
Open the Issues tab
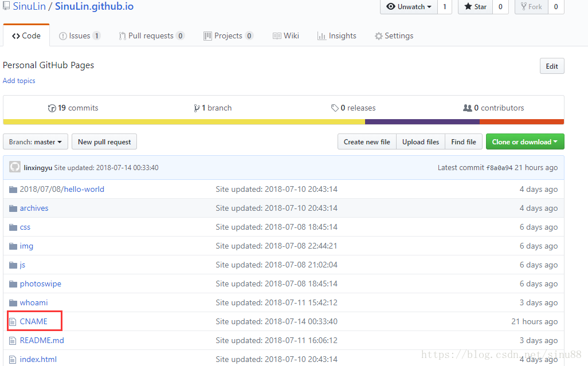(80, 36)
